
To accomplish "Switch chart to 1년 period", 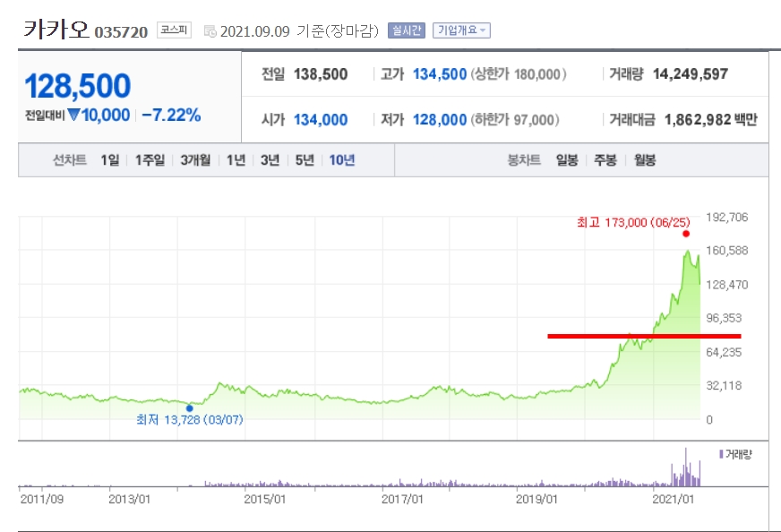I will click(x=236, y=160).
